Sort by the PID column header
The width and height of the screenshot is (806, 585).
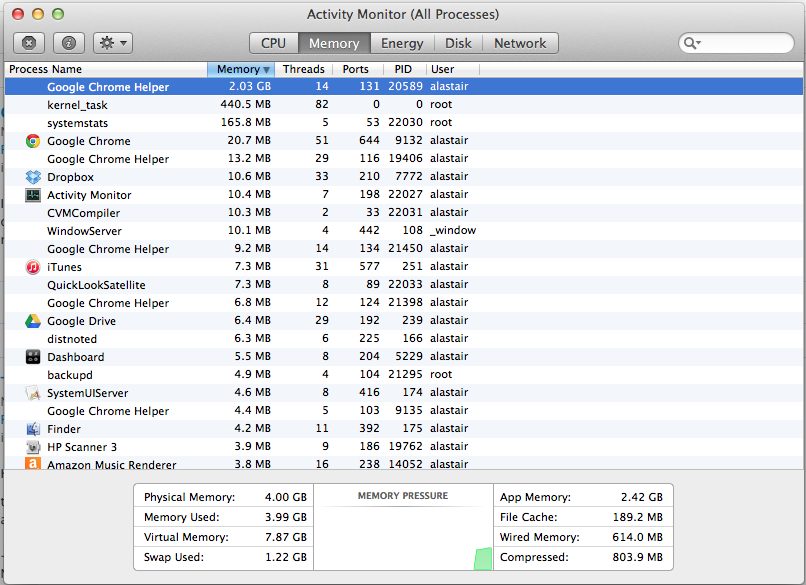[x=403, y=69]
